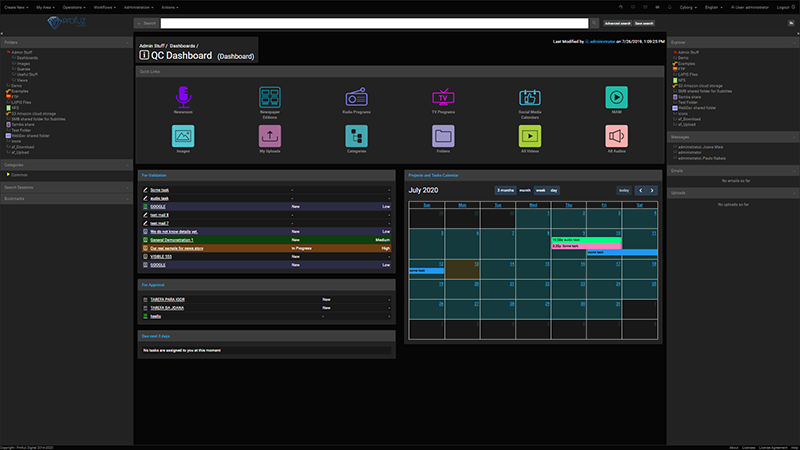Launch the MAM play icon
Image resolution: width=800 pixels, height=450 pixels.
coord(617,97)
